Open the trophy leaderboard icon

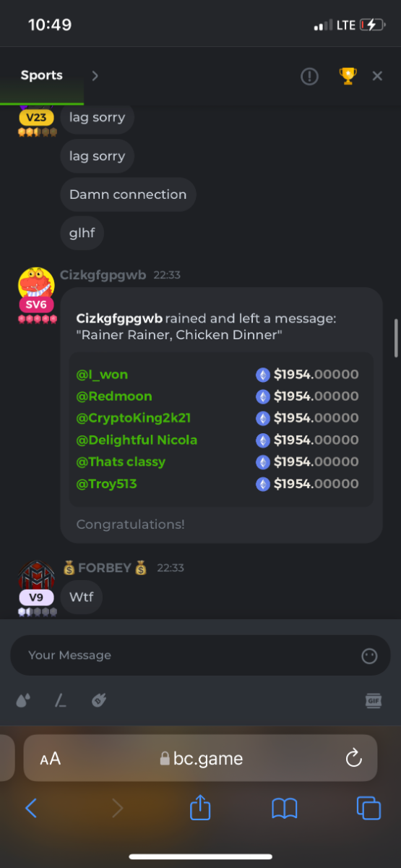(348, 76)
